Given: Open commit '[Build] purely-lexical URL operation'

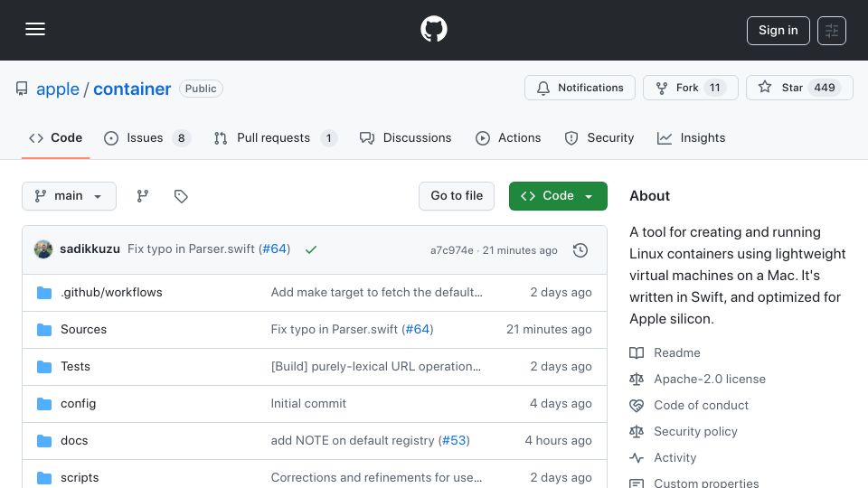Looking at the screenshot, I should pos(376,366).
